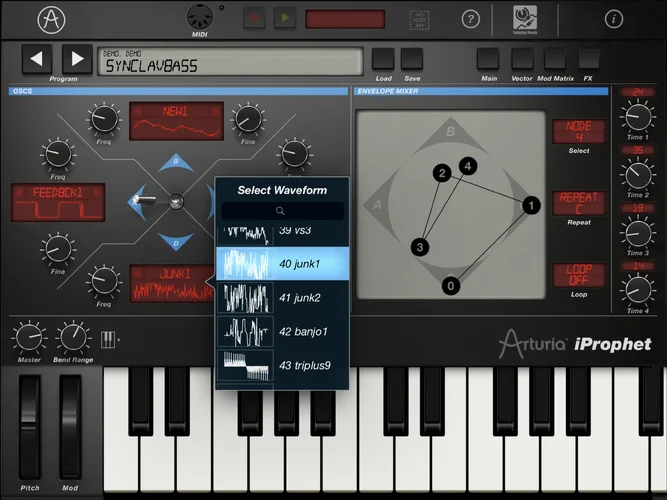Click left arrow on NEW1 waveform display
The height and width of the screenshot is (500, 667).
pos(137,111)
